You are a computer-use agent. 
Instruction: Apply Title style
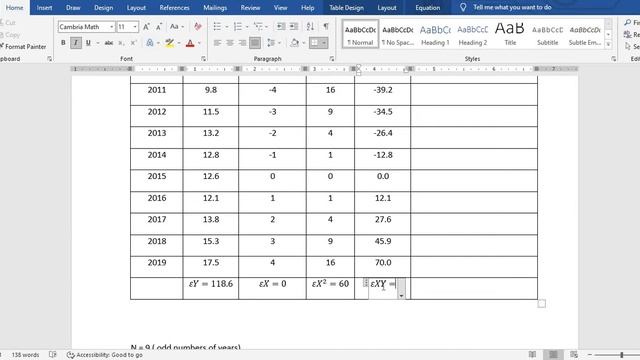tap(510, 34)
